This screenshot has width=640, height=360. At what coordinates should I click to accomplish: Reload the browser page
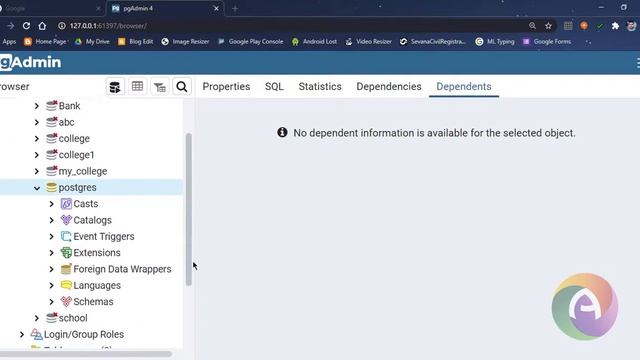click(26, 26)
